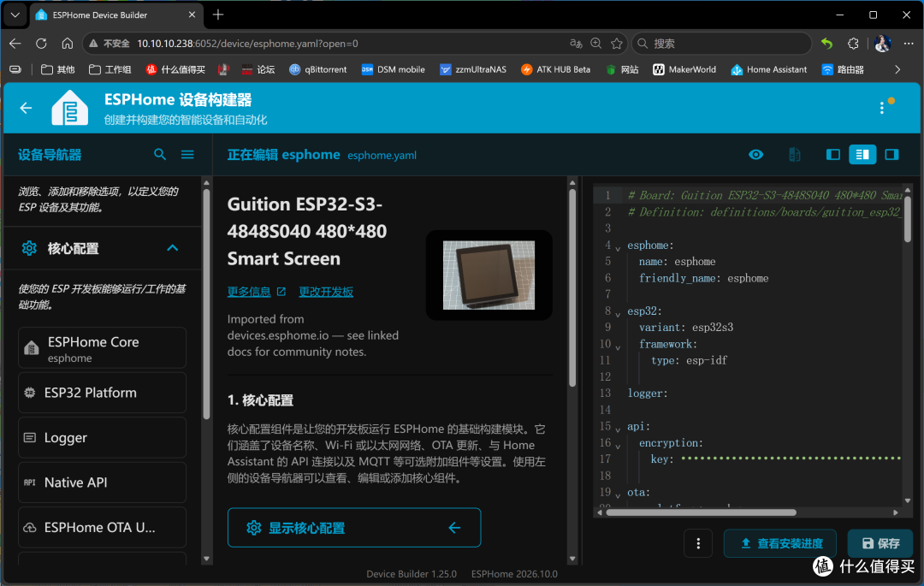Open the qBittorrent bookmark
The height and width of the screenshot is (586, 924).
point(317,69)
